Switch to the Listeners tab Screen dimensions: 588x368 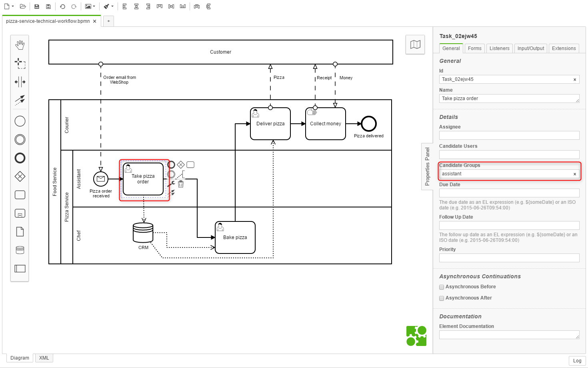pyautogui.click(x=499, y=48)
